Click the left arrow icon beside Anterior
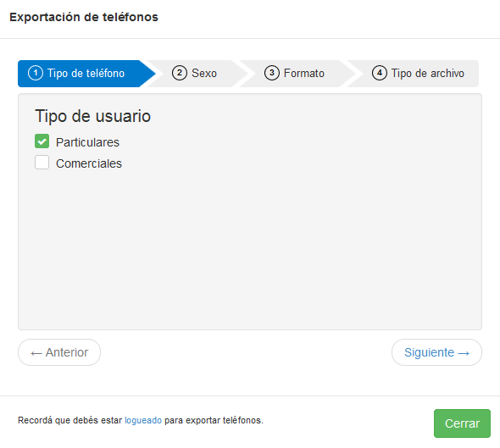The width and height of the screenshot is (500, 448). click(x=36, y=353)
